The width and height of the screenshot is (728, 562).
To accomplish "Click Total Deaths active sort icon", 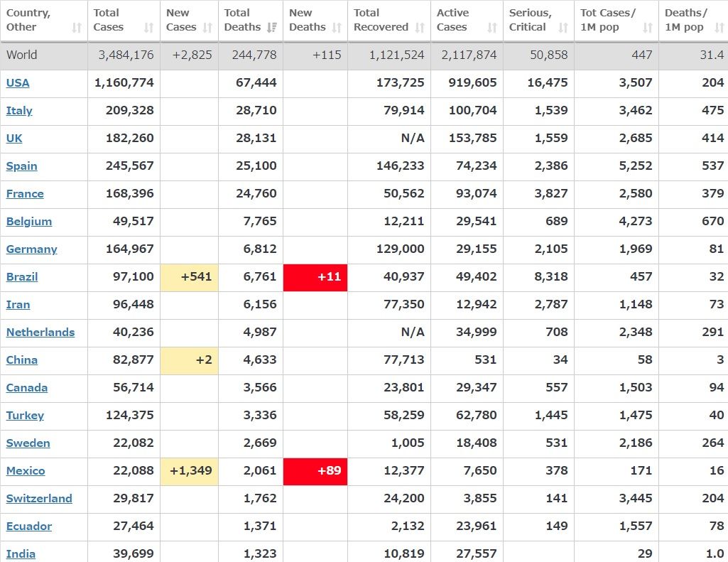I will [x=271, y=28].
